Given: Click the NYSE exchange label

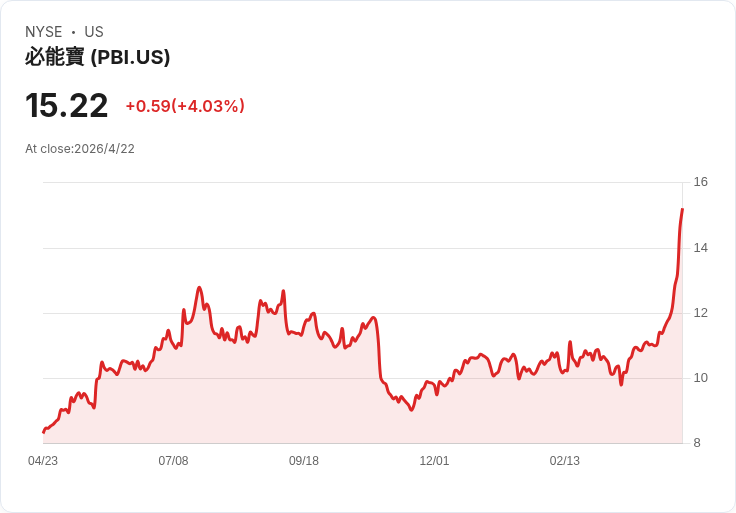Looking at the screenshot, I should pyautogui.click(x=44, y=32).
